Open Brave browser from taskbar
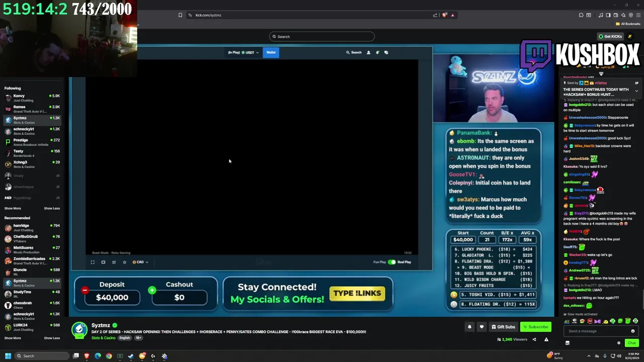Image resolution: width=644 pixels, height=362 pixels. coord(87,356)
